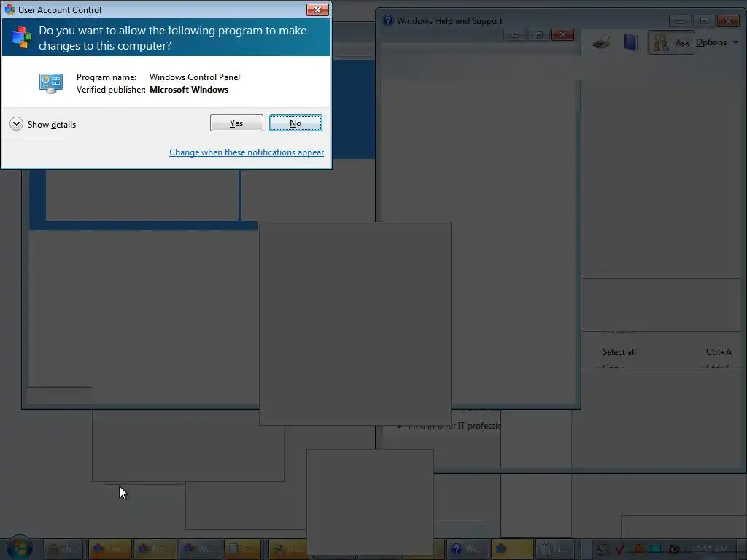Click the red V icon in system tray

(619, 550)
